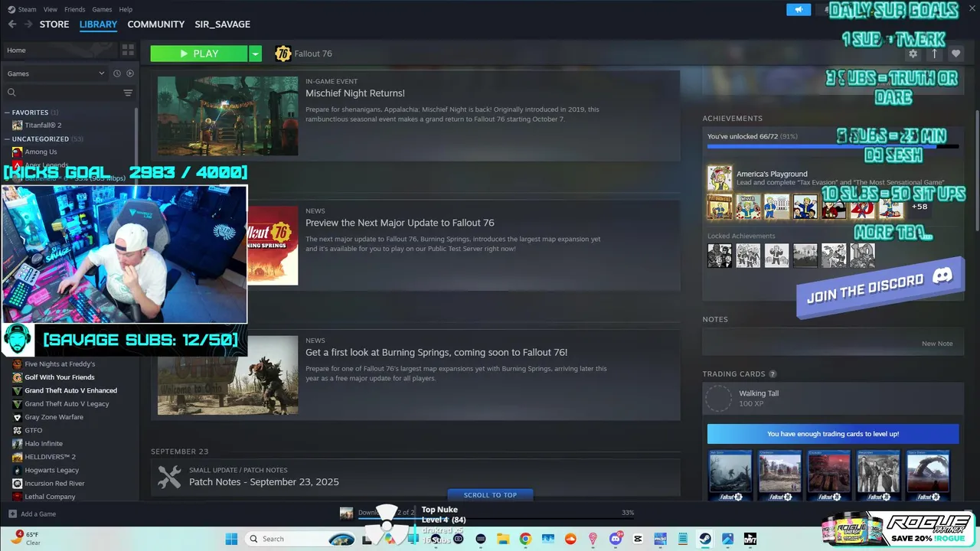
Task: Open first locked achievement icon
Action: click(720, 256)
